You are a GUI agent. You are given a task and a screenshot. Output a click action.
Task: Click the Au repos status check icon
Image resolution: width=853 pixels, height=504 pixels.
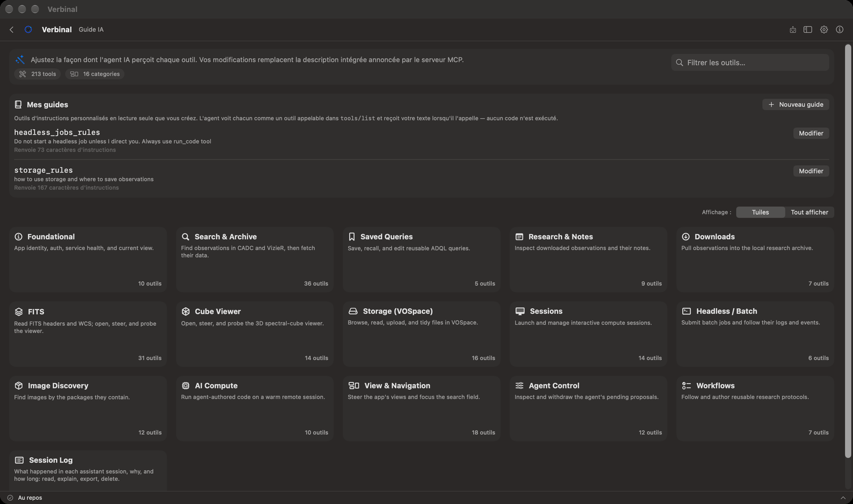point(10,498)
